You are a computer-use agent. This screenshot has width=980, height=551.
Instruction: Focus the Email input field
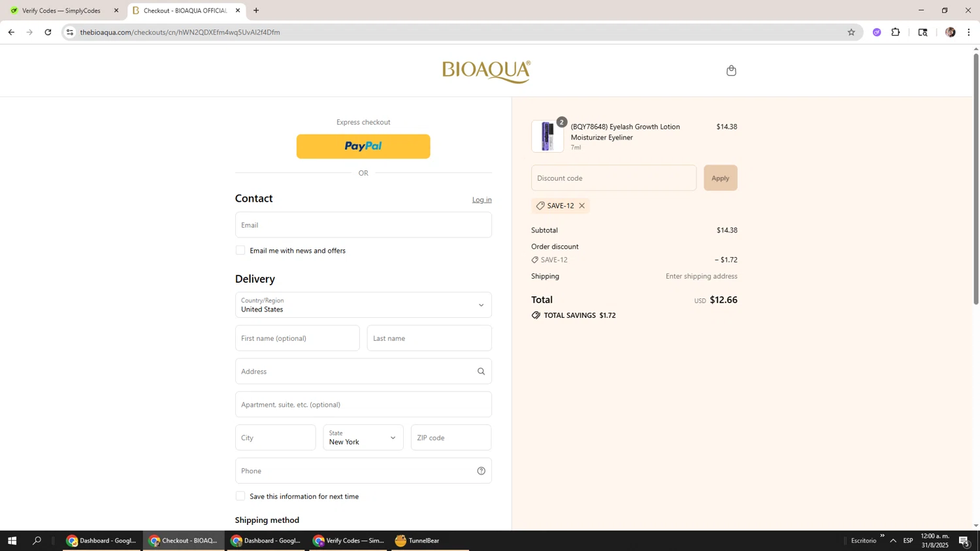tap(363, 225)
